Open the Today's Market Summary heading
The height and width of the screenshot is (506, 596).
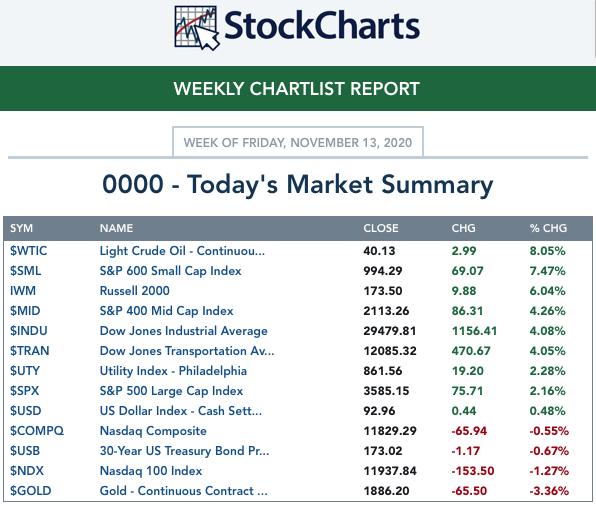(298, 185)
